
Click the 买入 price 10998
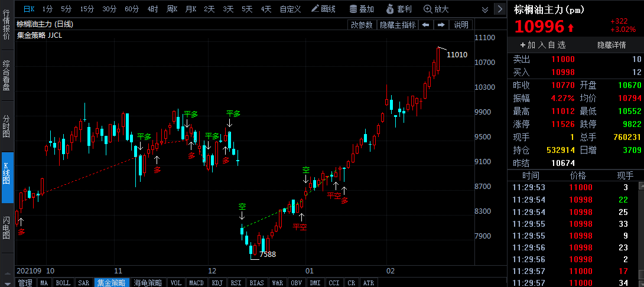pos(563,72)
